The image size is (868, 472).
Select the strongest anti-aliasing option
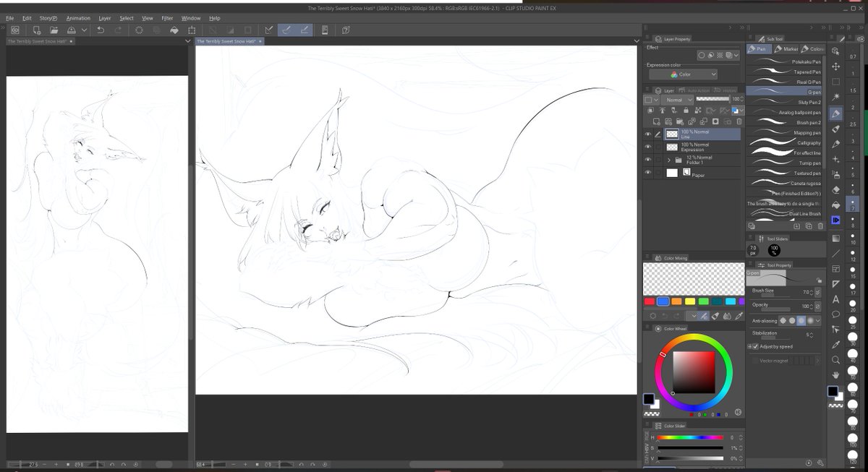pos(810,321)
